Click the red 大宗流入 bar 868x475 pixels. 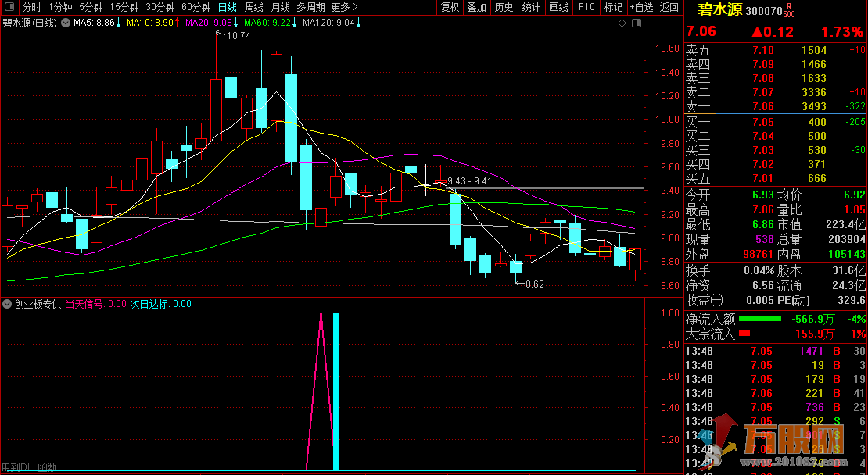(744, 334)
